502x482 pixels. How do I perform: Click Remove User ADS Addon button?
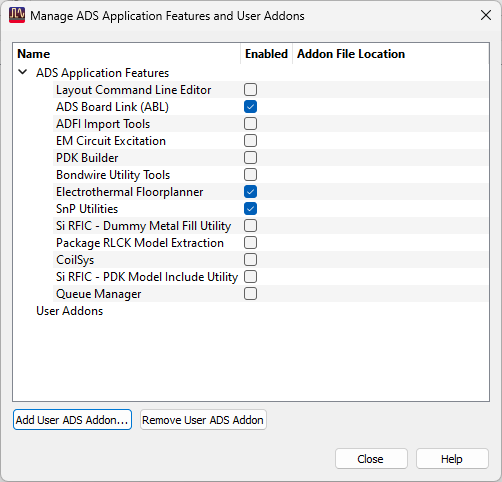(x=203, y=420)
